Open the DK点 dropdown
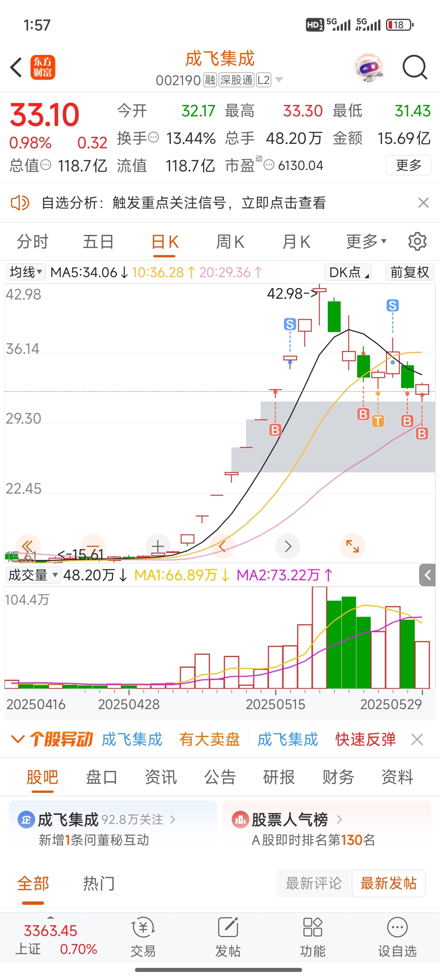The height and width of the screenshot is (980, 440). [348, 272]
